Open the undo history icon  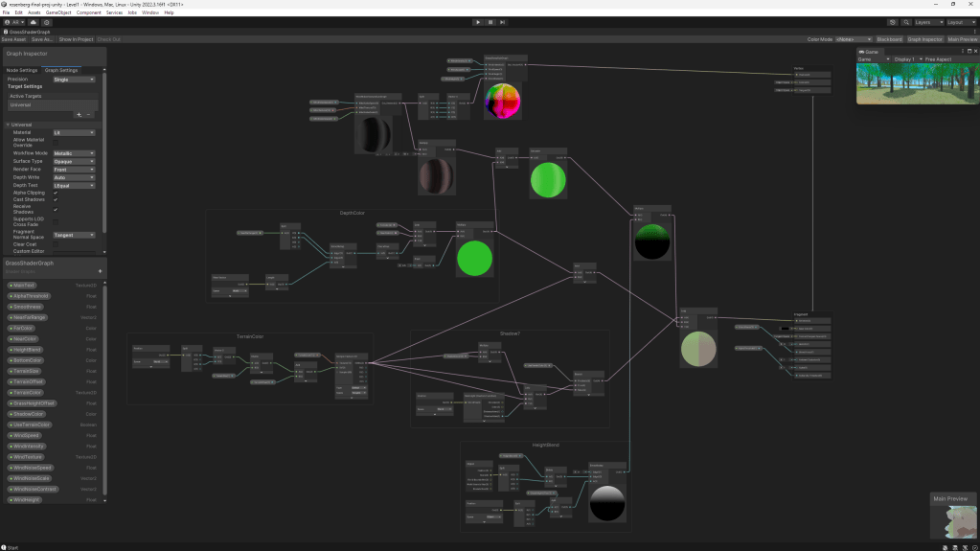tap(893, 21)
